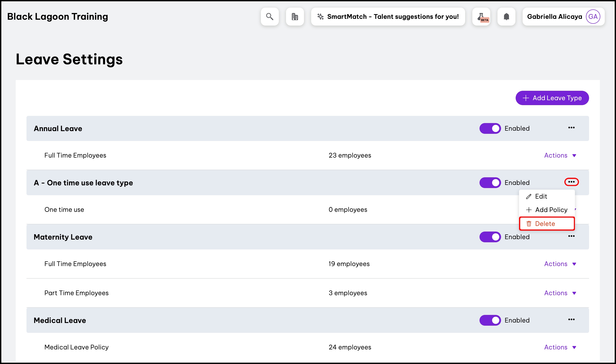
Task: Open the company building icon
Action: point(295,16)
